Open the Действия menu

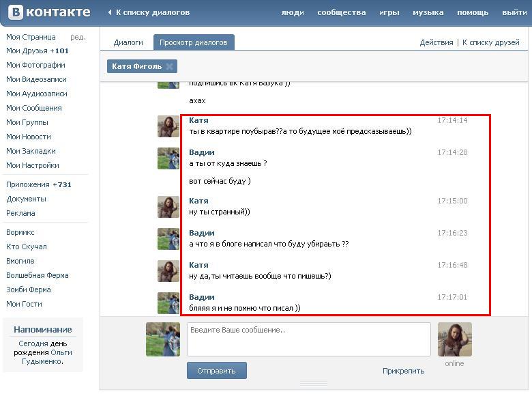coord(437,42)
